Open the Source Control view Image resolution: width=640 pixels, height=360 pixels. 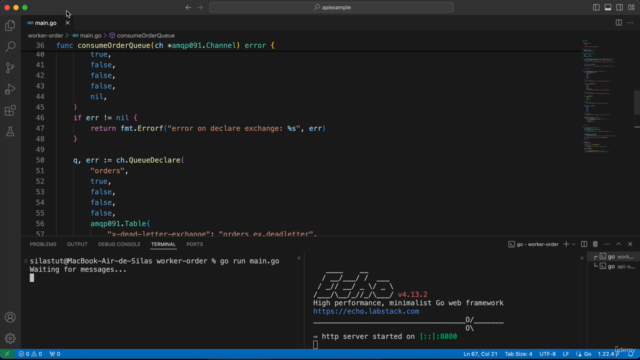[10, 68]
